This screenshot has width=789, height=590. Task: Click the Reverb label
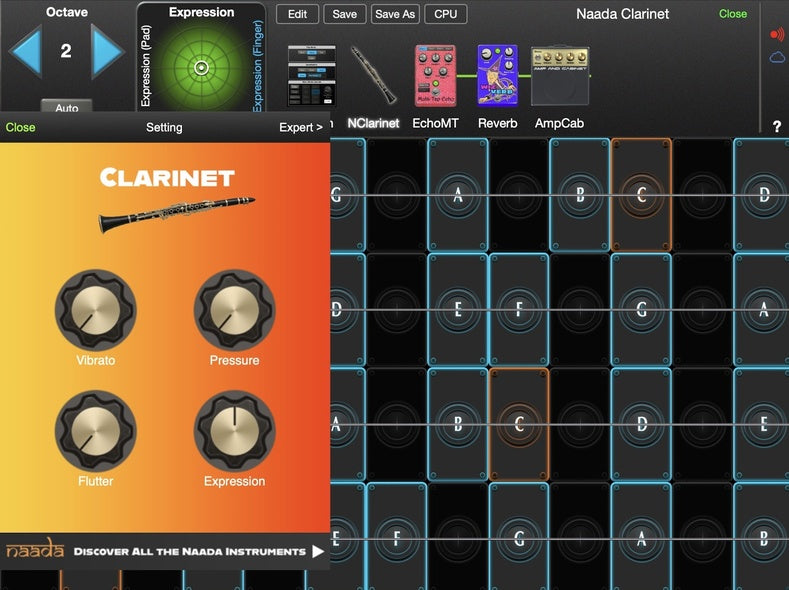[x=498, y=123]
